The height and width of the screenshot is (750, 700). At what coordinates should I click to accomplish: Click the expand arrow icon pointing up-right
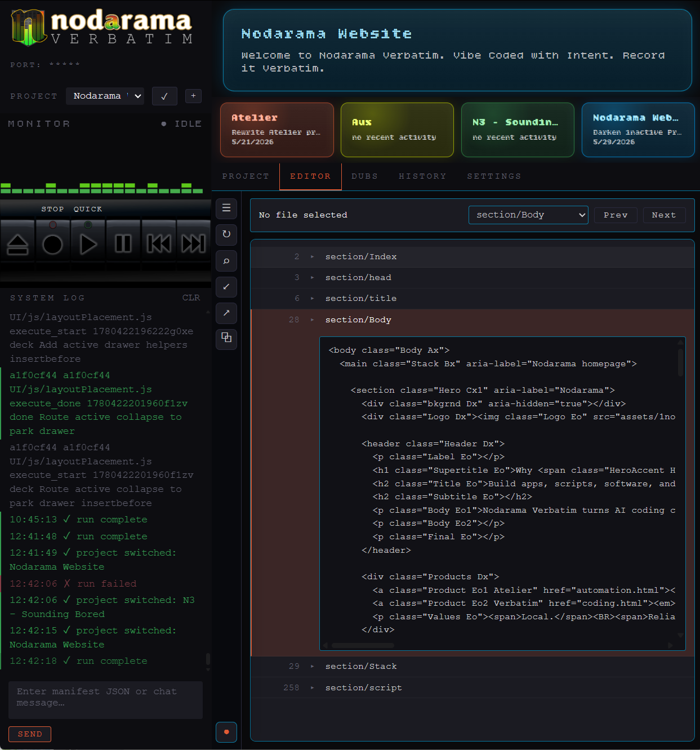tap(226, 313)
